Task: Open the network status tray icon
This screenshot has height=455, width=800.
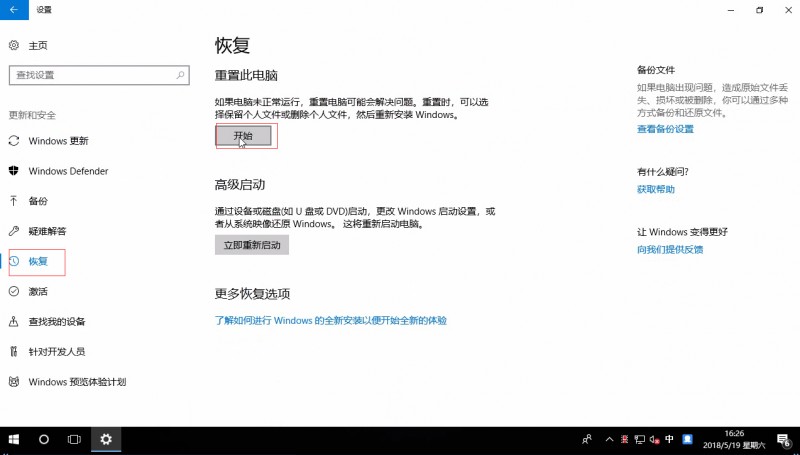Action: coord(639,439)
